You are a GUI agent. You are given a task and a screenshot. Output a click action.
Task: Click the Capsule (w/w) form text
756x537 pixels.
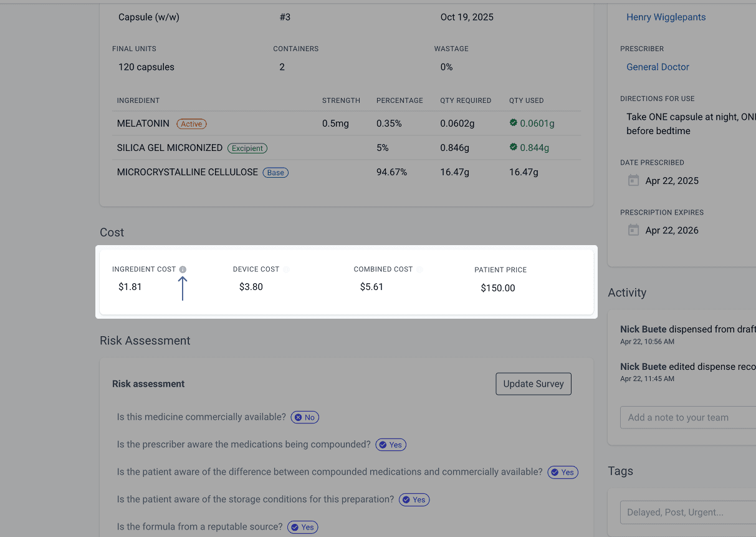(x=149, y=17)
